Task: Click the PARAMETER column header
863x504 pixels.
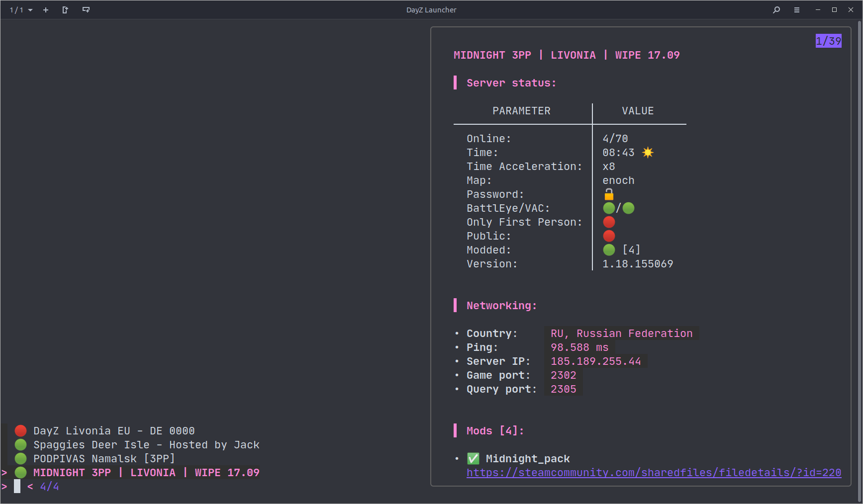Action: 521,111
